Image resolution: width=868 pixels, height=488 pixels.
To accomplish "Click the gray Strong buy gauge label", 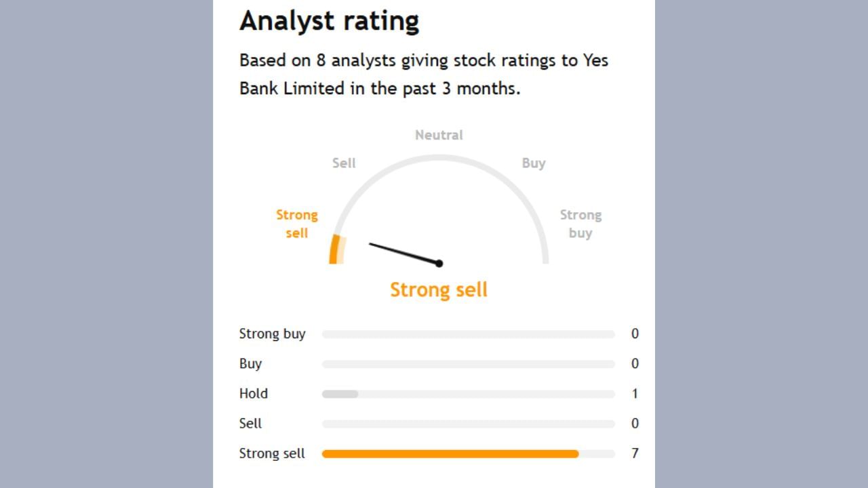I will (x=580, y=224).
